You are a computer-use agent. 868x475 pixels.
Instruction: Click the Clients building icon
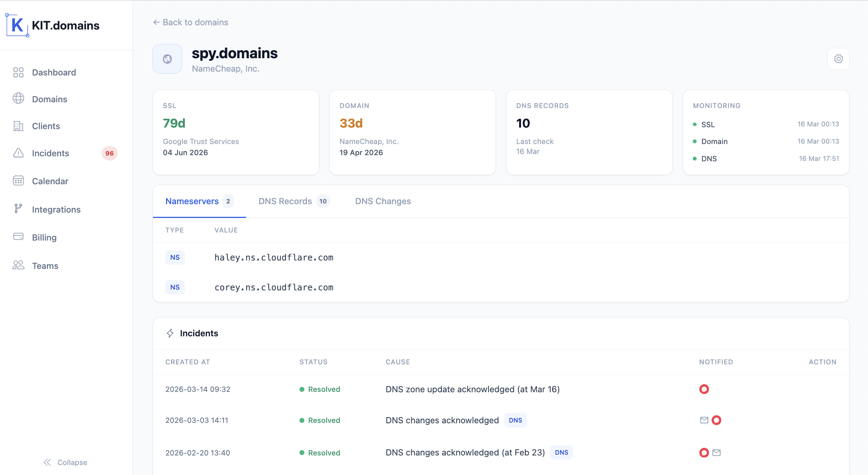(x=18, y=126)
